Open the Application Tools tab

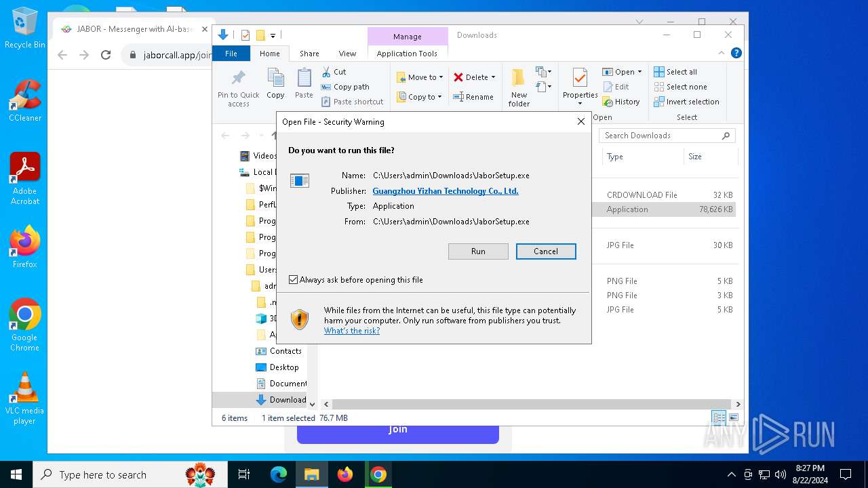(x=407, y=54)
